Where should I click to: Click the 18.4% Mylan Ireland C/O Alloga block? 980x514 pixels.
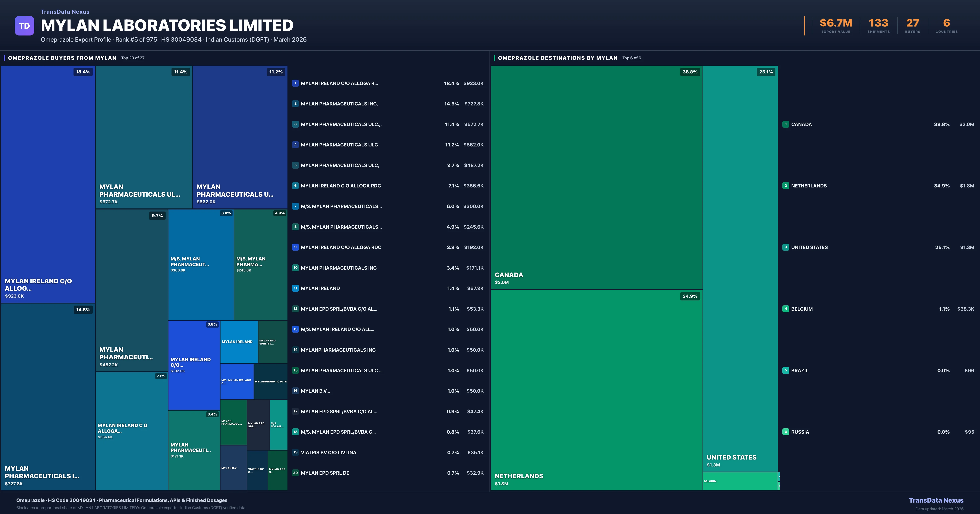pyautogui.click(x=48, y=184)
